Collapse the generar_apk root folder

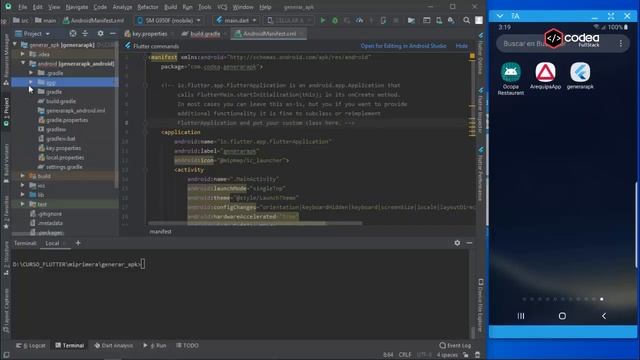point(16,44)
